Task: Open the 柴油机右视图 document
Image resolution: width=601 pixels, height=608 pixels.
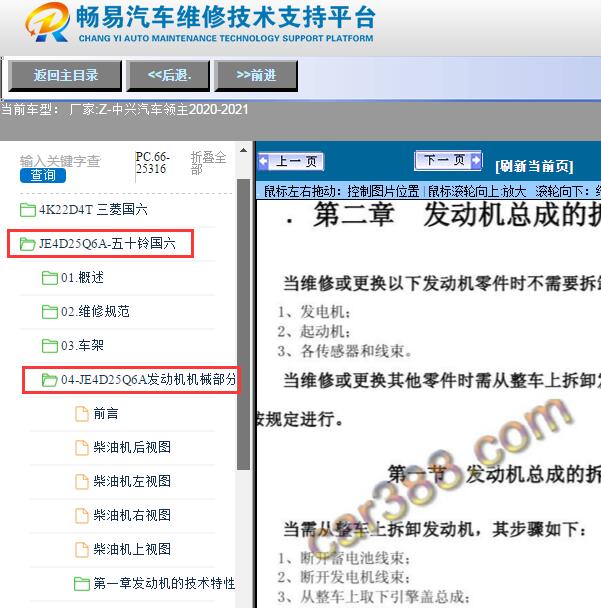Action: click(x=132, y=515)
